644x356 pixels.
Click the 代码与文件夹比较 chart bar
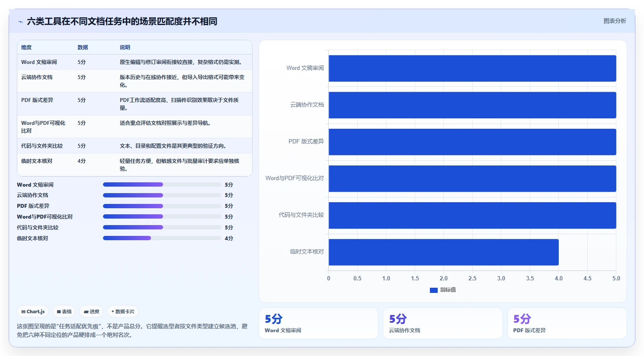[472, 215]
